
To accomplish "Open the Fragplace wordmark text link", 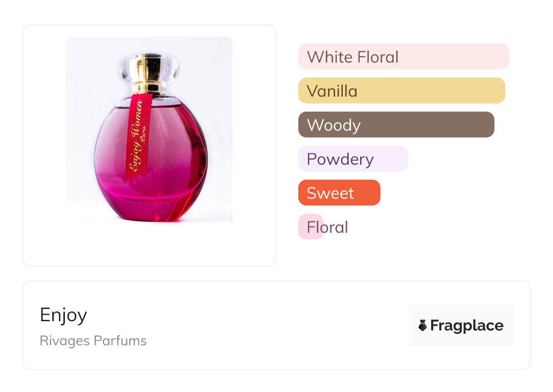I will [x=467, y=325].
